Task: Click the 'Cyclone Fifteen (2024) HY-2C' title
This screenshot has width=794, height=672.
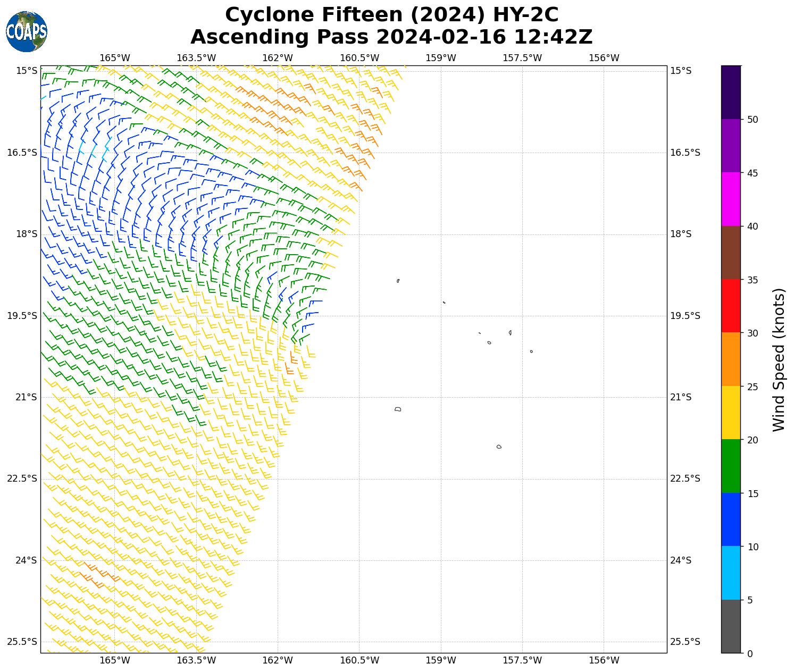Action: pyautogui.click(x=391, y=15)
